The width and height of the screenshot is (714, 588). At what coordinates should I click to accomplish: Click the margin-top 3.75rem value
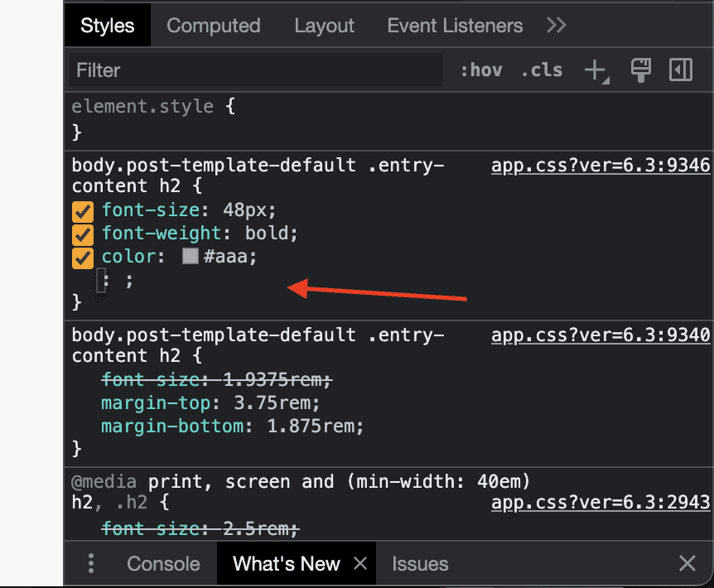[x=273, y=402]
